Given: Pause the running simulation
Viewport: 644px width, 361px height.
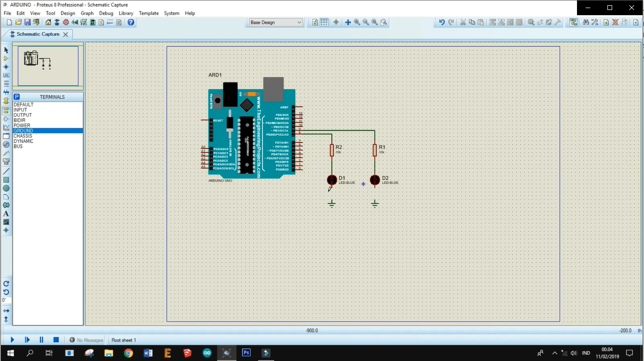Looking at the screenshot, I should coord(41,340).
